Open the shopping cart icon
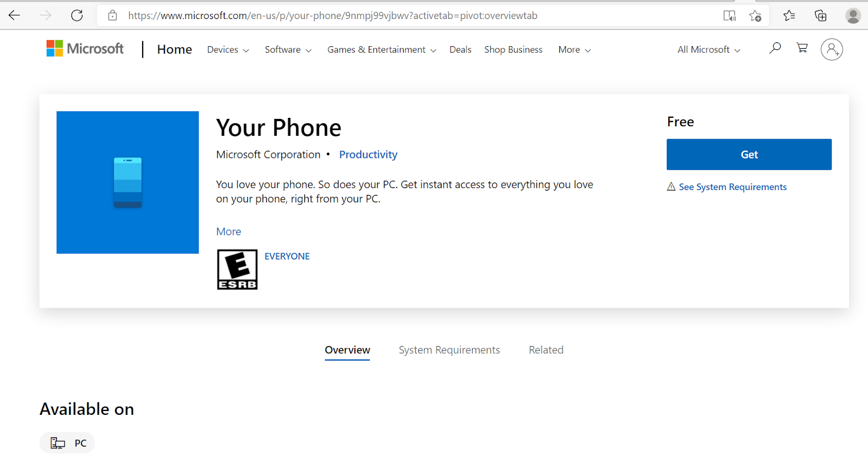 click(802, 48)
